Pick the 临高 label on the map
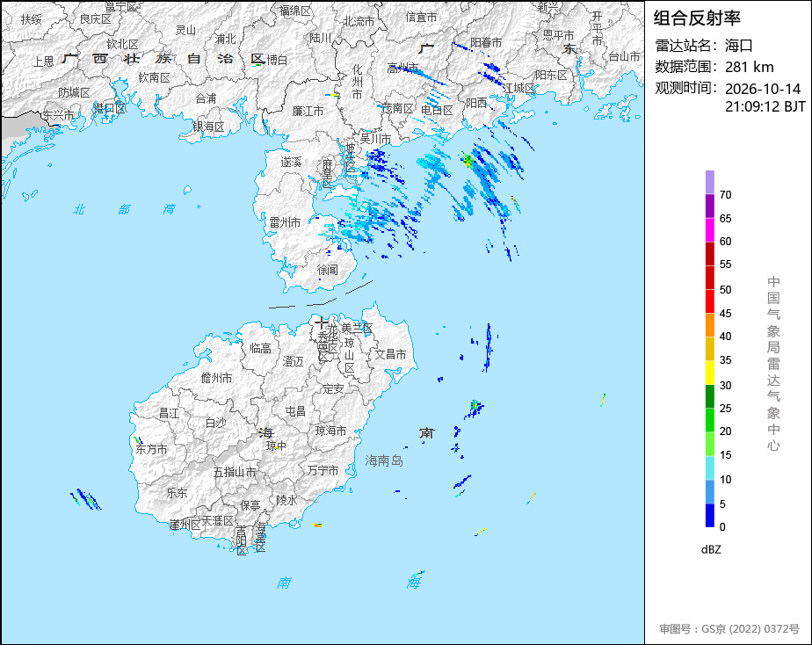812x645 pixels. point(260,348)
